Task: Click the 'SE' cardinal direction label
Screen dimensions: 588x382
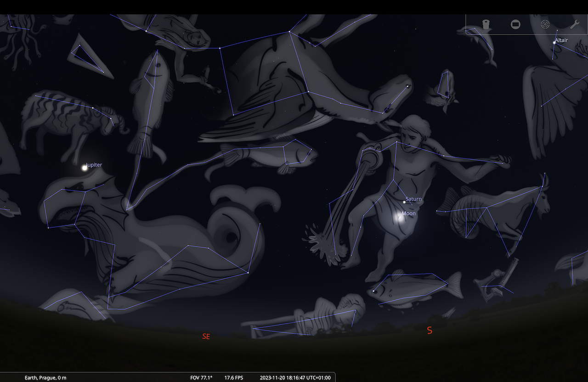Action: 206,337
